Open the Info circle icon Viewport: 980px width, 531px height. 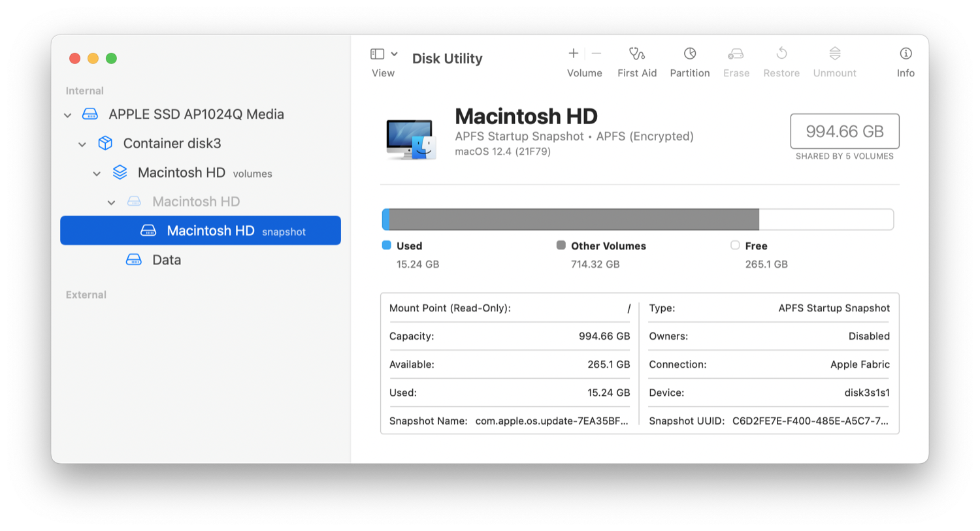[906, 53]
